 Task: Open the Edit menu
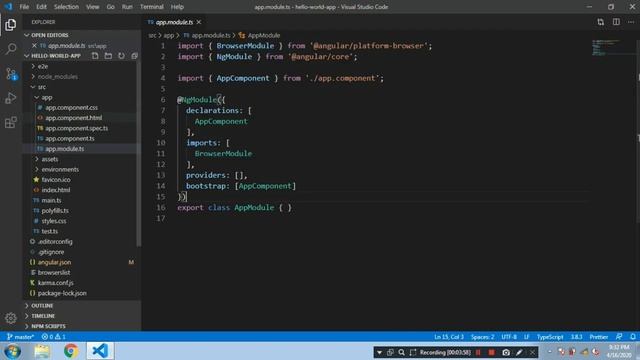(x=41, y=7)
